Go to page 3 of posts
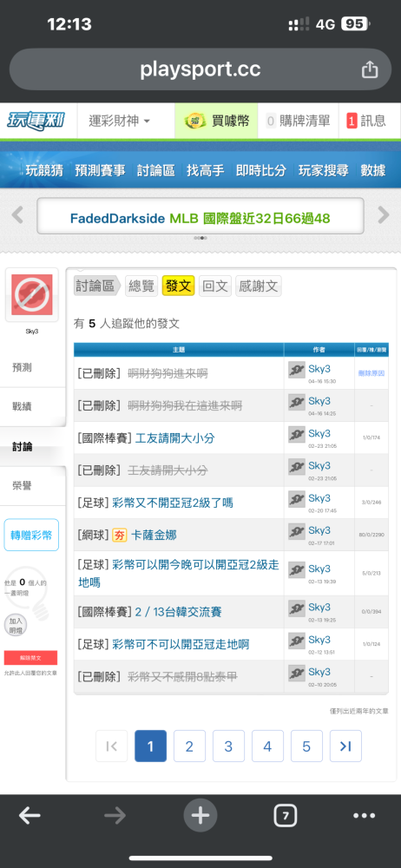Viewport: 401px width, 868px height. 228,746
